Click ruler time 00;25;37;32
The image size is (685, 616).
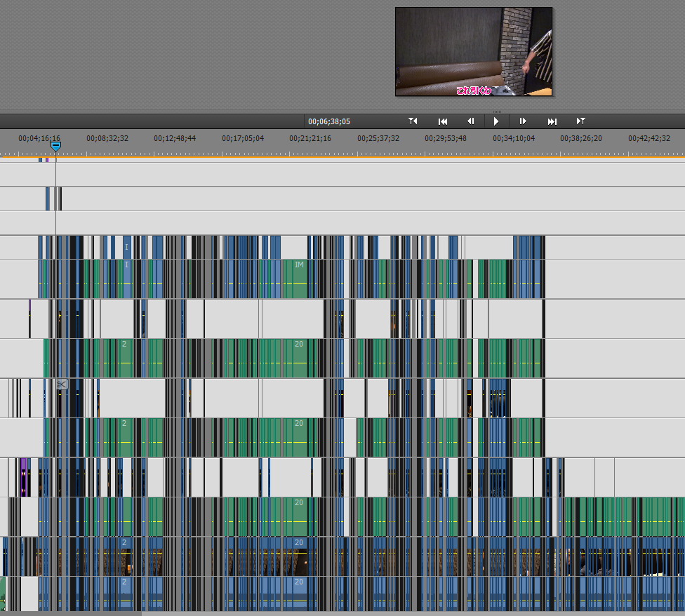tap(378, 138)
